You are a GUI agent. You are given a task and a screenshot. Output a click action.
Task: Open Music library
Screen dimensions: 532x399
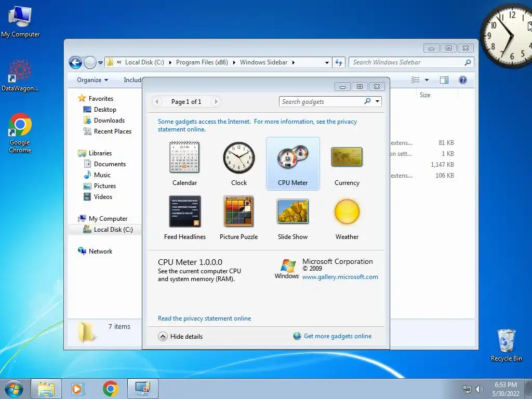pyautogui.click(x=102, y=175)
